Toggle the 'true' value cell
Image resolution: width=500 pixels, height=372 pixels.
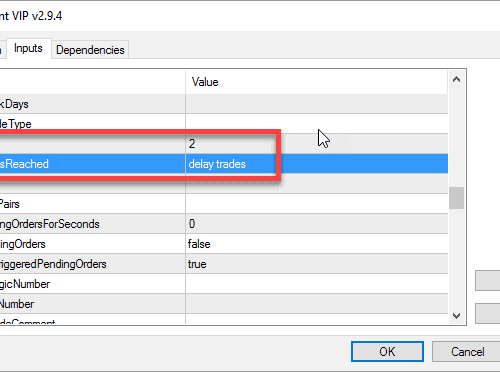(317, 264)
